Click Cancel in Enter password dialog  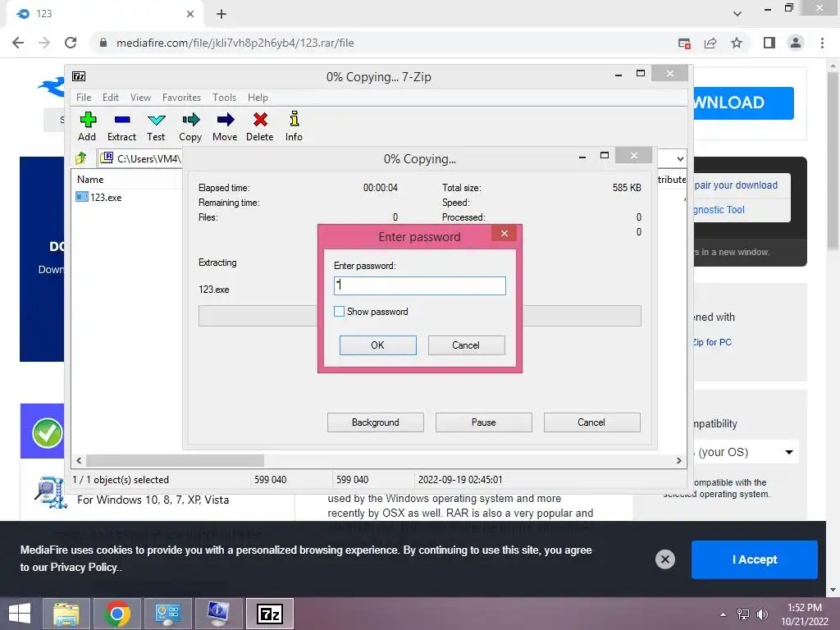coord(466,345)
